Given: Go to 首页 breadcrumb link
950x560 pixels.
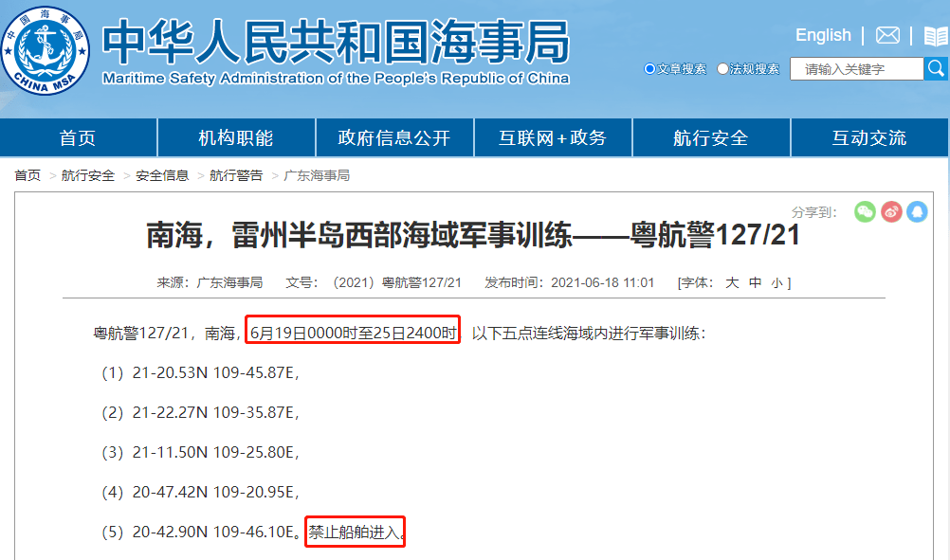Looking at the screenshot, I should (x=27, y=175).
